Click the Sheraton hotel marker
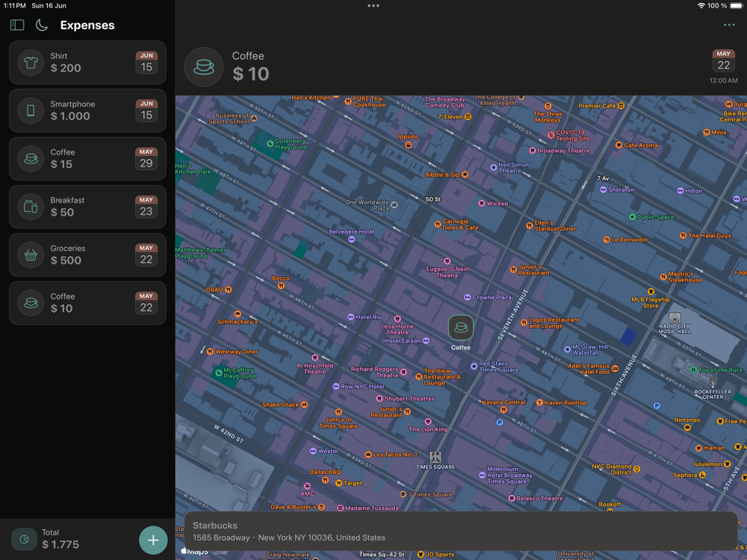 [x=603, y=190]
